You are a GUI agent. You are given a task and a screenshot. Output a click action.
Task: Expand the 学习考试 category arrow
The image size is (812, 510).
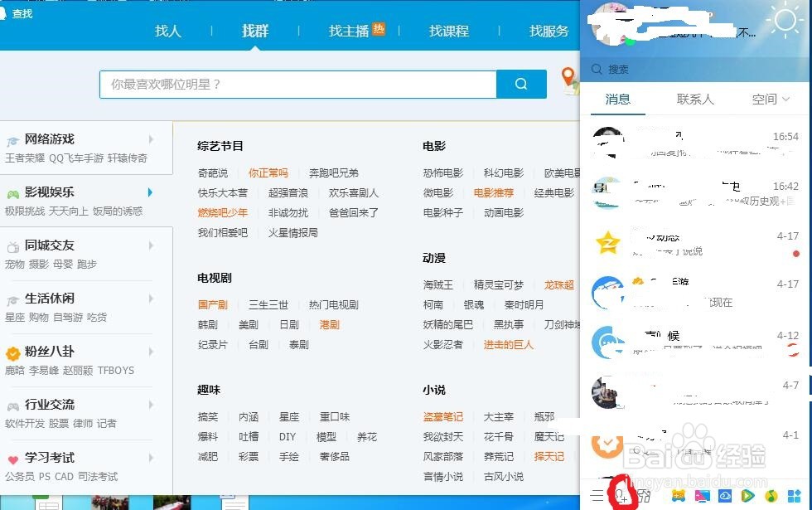click(x=151, y=458)
